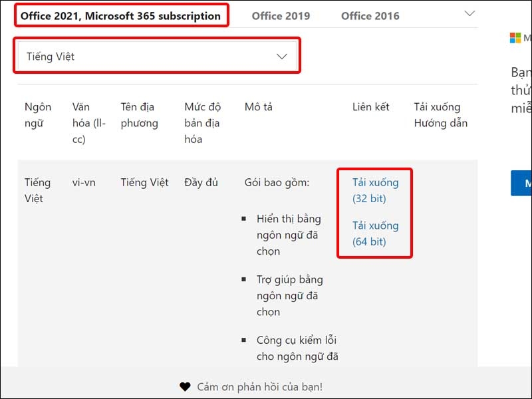The height and width of the screenshot is (399, 532).
Task: Click the heart icon in feedback bar
Action: coord(185,386)
